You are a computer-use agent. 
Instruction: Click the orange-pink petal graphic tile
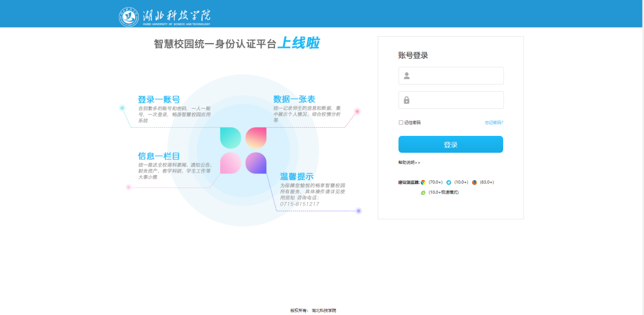click(256, 138)
